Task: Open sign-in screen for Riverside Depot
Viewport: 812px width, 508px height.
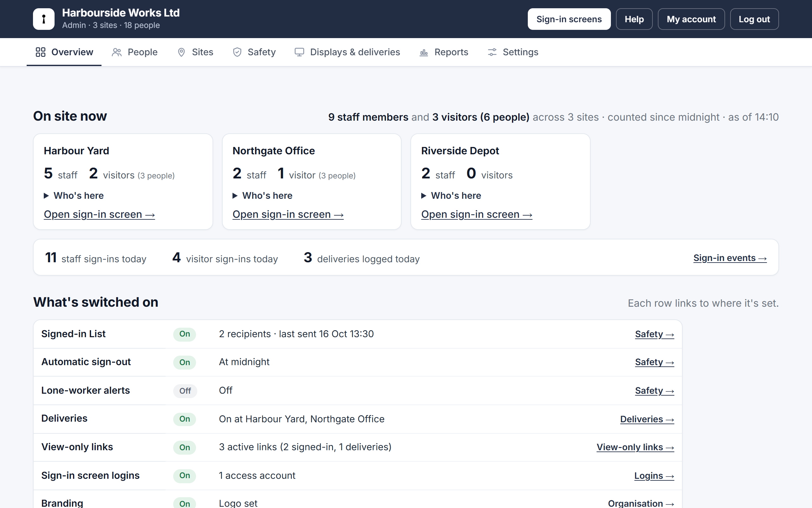Action: tap(477, 214)
